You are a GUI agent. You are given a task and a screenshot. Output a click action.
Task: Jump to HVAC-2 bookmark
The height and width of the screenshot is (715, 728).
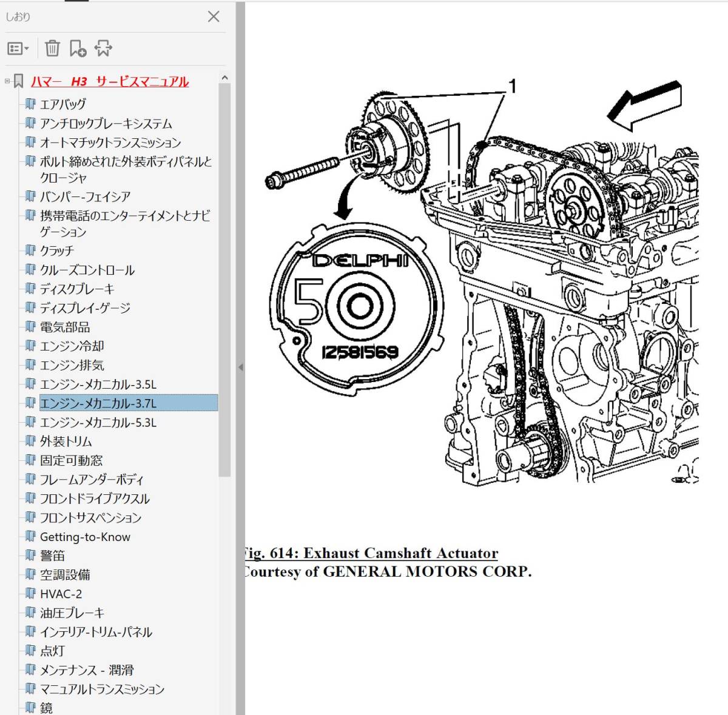(61, 594)
